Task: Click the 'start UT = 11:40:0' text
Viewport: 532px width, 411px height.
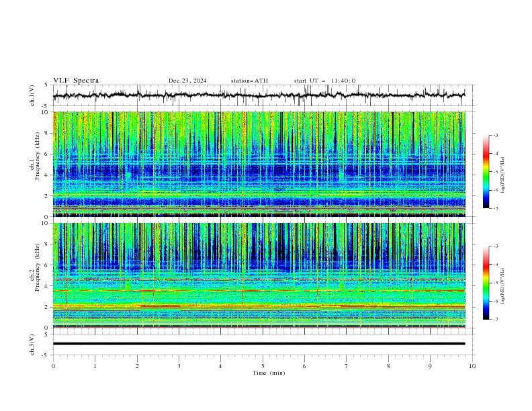Action: (x=324, y=81)
